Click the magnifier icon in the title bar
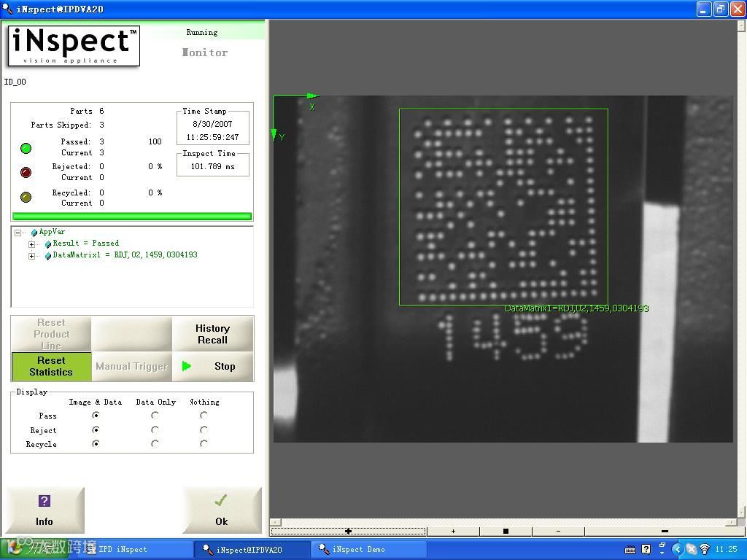747x560 pixels. coord(7,9)
